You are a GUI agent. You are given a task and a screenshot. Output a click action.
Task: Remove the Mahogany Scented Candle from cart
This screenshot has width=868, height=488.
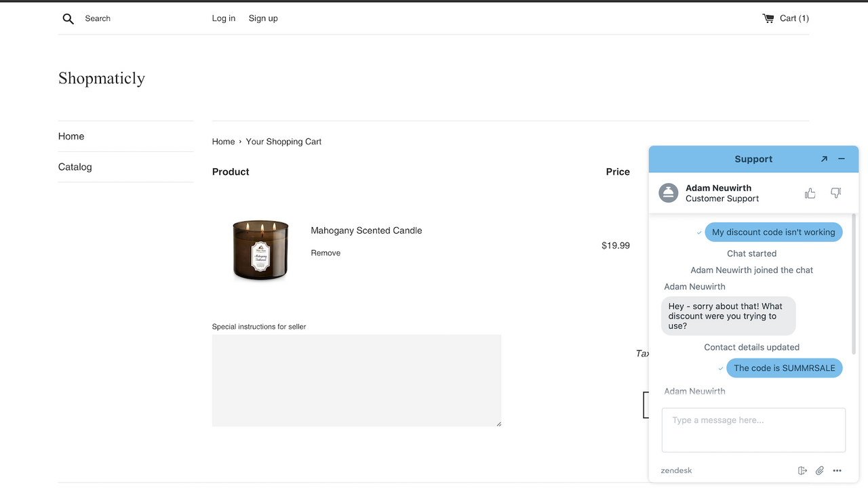pos(325,252)
